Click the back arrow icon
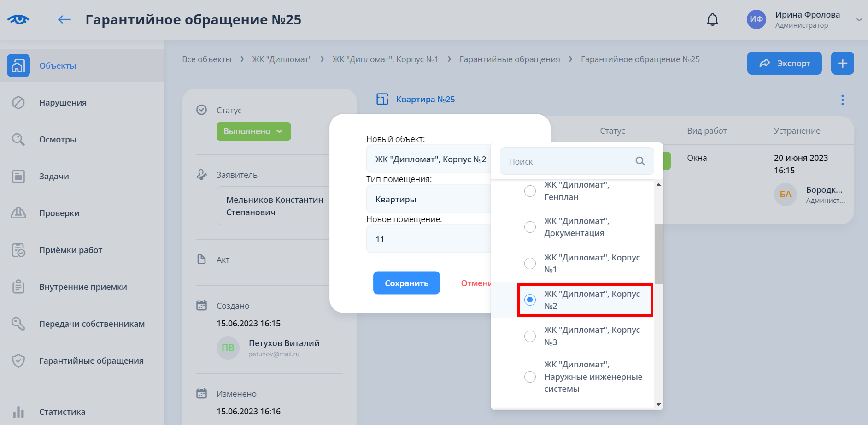The height and width of the screenshot is (425, 868). point(64,19)
